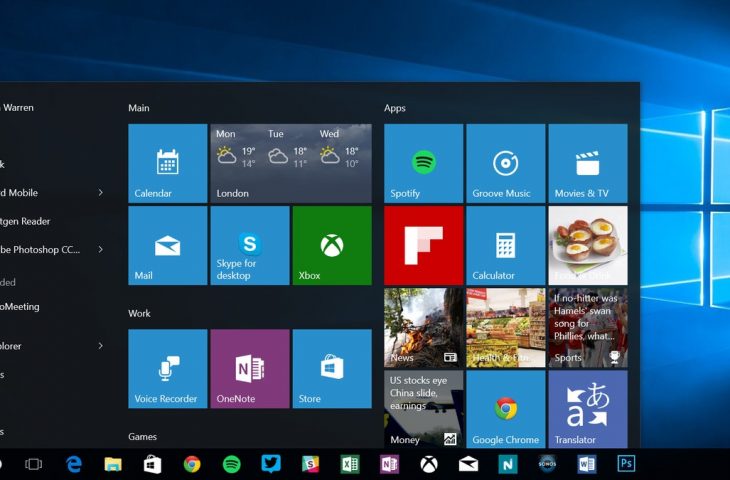Open the Groove Music tile
730x480 pixels.
coord(506,163)
